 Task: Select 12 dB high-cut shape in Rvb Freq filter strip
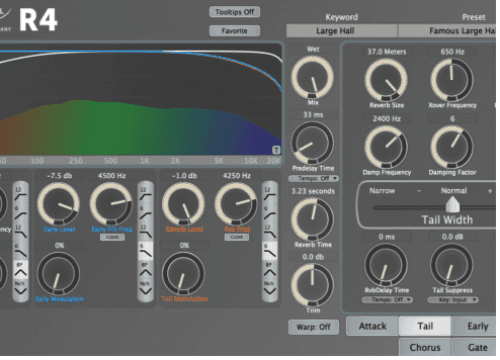tap(270, 232)
